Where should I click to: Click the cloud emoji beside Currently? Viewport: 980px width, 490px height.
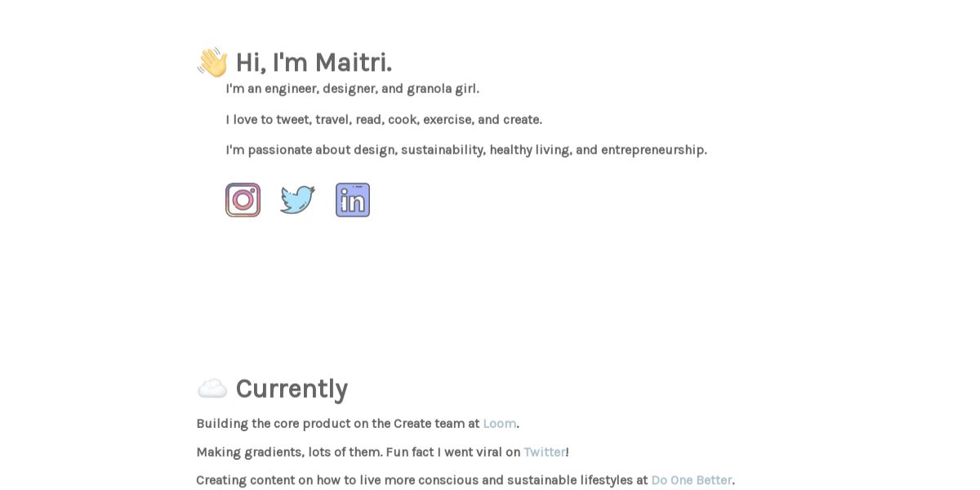coord(212,389)
